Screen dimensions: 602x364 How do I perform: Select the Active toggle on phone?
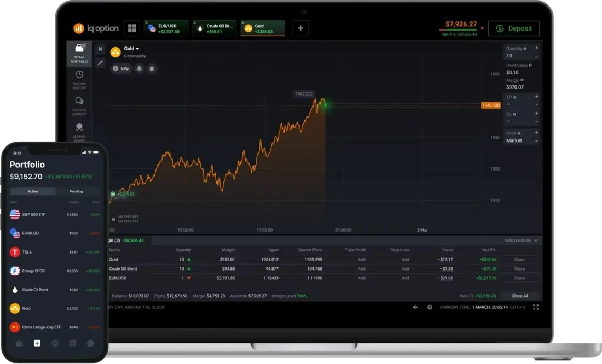point(33,191)
